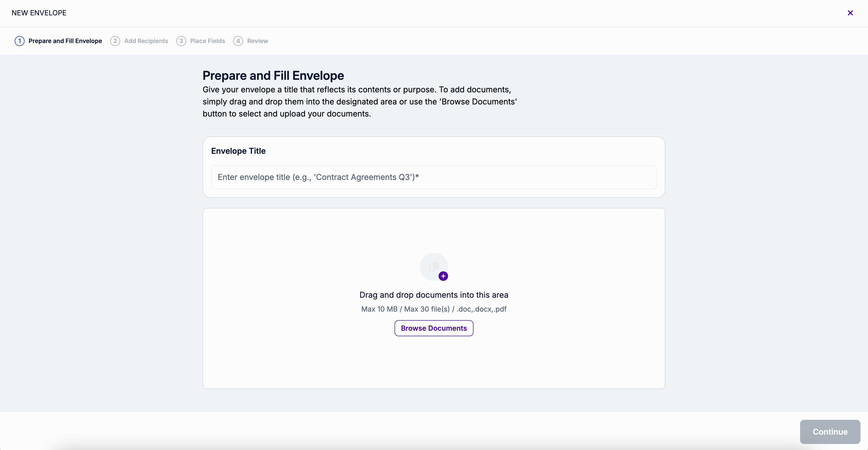Click the Prepare and Fill Envelope page heading
The image size is (868, 450).
pyautogui.click(x=273, y=76)
